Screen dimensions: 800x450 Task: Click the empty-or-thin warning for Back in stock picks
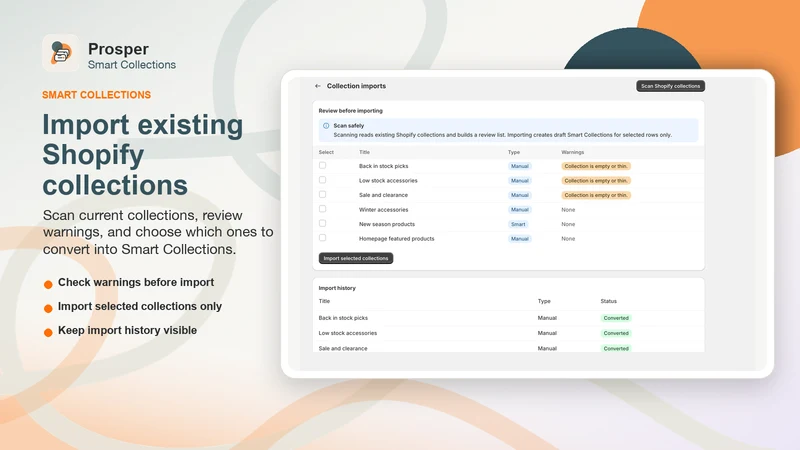596,166
